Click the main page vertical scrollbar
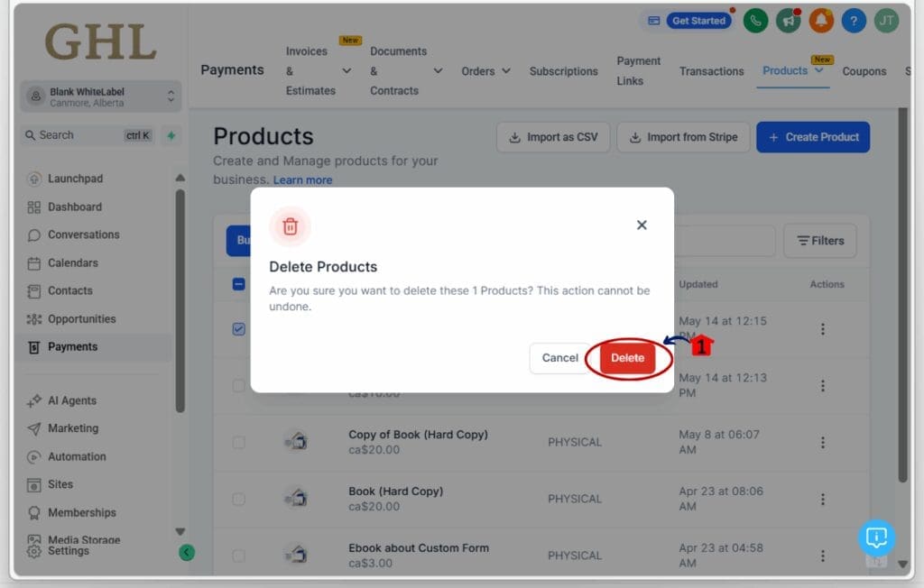924x588 pixels. [902, 295]
